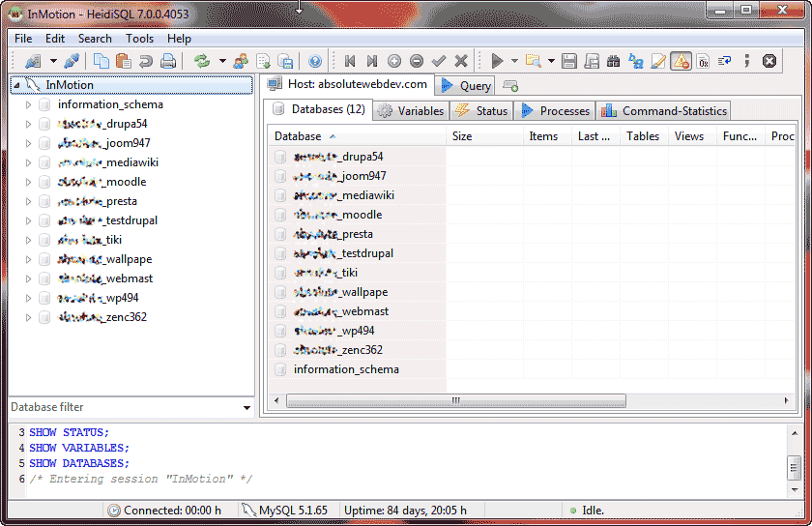
Task: Open the refresh dropdown arrow
Action: click(x=222, y=61)
